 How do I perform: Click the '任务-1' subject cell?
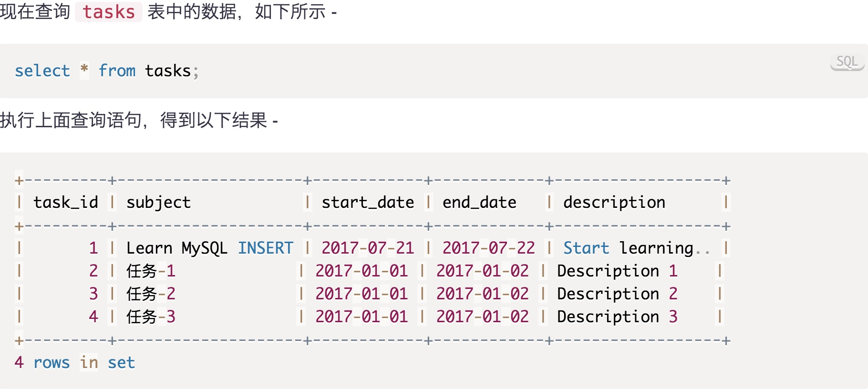point(151,271)
